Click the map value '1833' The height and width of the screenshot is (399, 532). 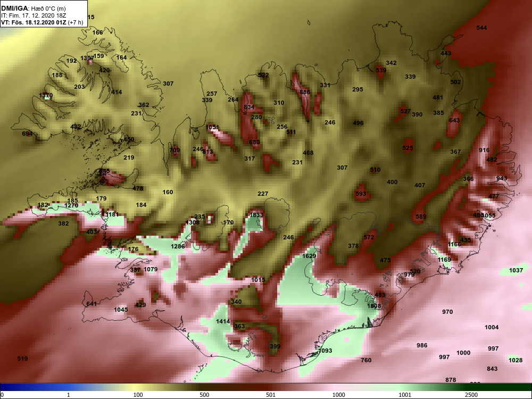click(256, 215)
